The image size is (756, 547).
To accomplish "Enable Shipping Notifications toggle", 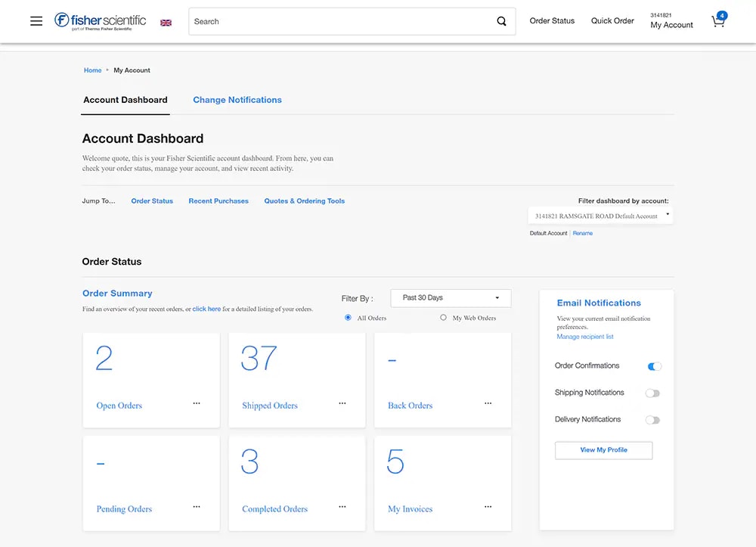I will pos(652,393).
